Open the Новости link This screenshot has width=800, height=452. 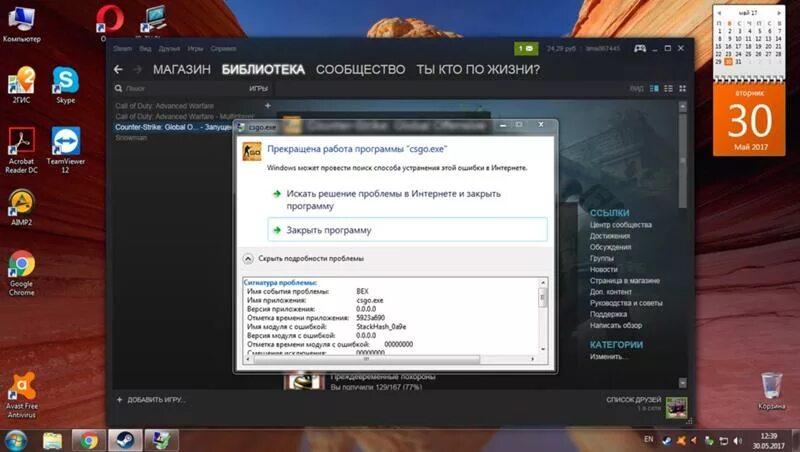tap(604, 270)
